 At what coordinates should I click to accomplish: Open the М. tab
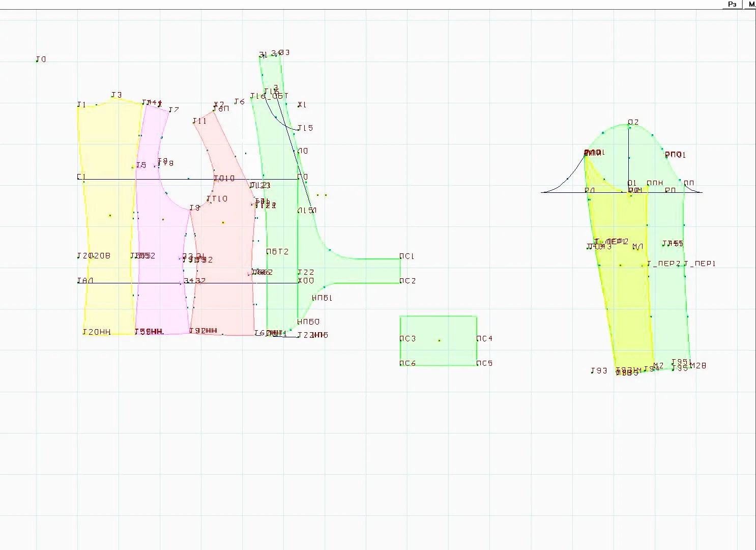click(750, 4)
